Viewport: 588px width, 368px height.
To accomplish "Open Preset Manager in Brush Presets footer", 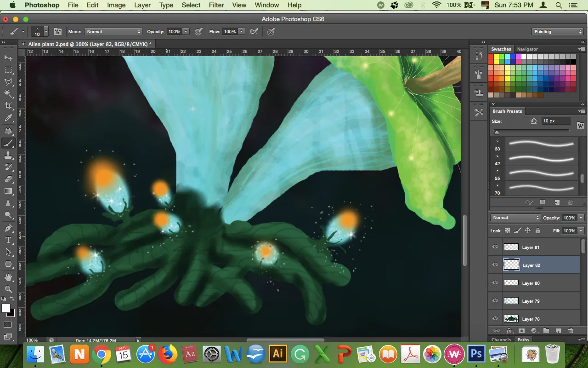I will 543,202.
